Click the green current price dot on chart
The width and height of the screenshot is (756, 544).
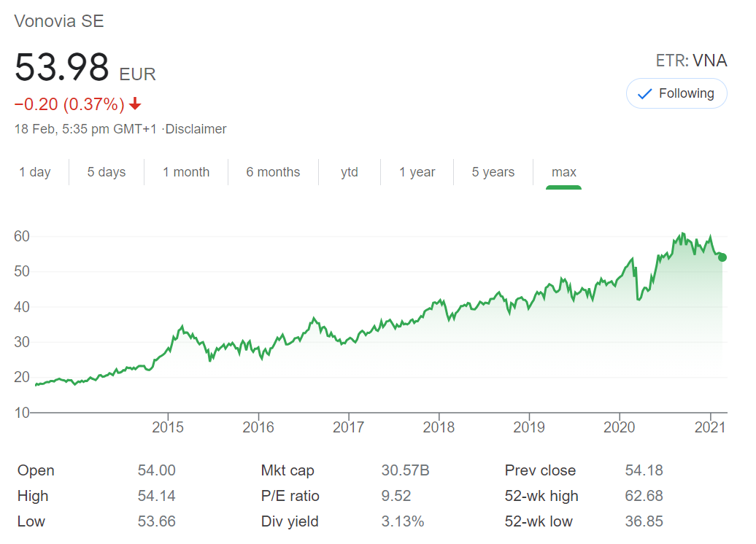722,257
